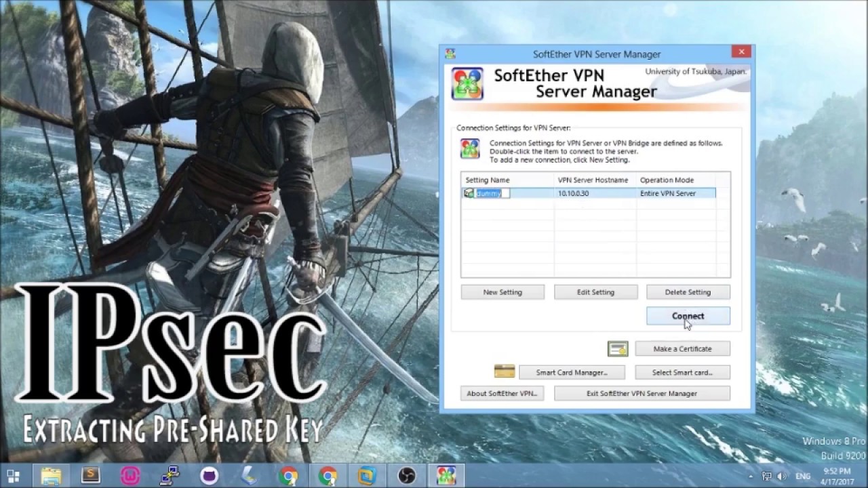This screenshot has height=488, width=868.
Task: Click SoftEther VPN taskbar icon
Action: [x=446, y=476]
